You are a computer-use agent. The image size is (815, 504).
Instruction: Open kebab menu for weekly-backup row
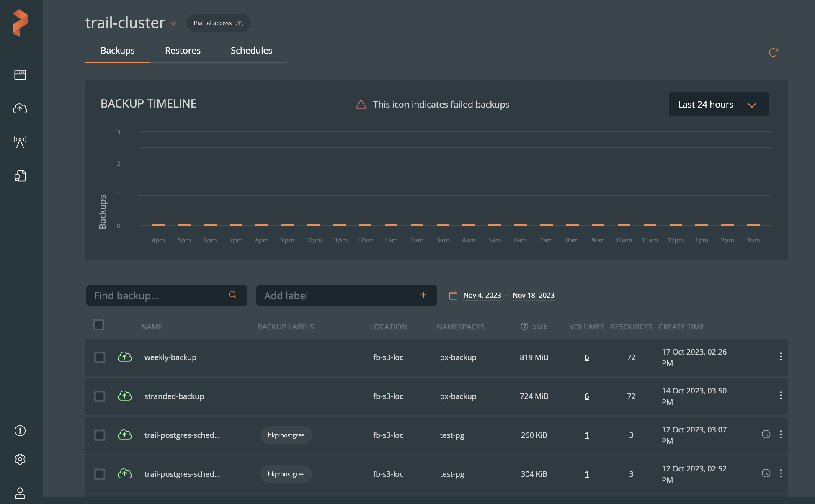pos(781,356)
